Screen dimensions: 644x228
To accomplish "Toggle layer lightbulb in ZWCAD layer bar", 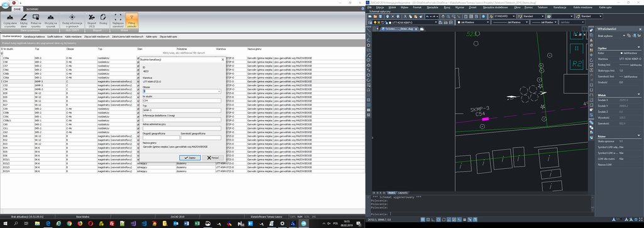I will click(x=375, y=22).
